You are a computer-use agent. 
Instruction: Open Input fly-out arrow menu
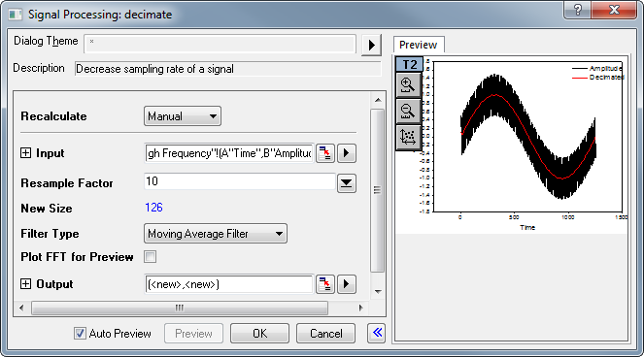pos(346,153)
